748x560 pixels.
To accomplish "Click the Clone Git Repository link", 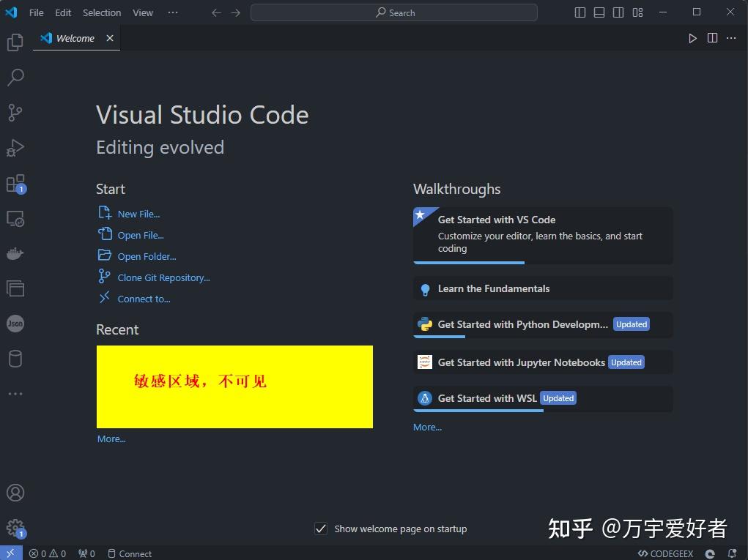I will coord(163,277).
